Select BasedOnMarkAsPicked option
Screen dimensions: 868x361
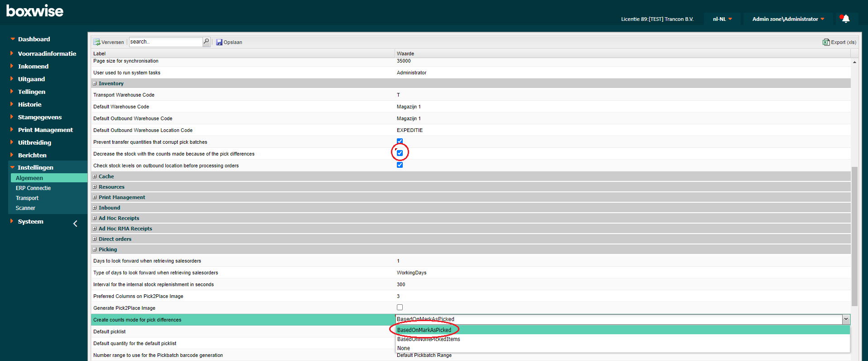622,330
